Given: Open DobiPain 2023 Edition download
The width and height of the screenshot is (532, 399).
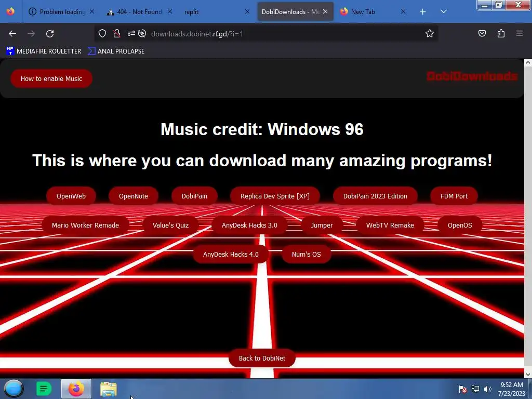Looking at the screenshot, I should (375, 196).
